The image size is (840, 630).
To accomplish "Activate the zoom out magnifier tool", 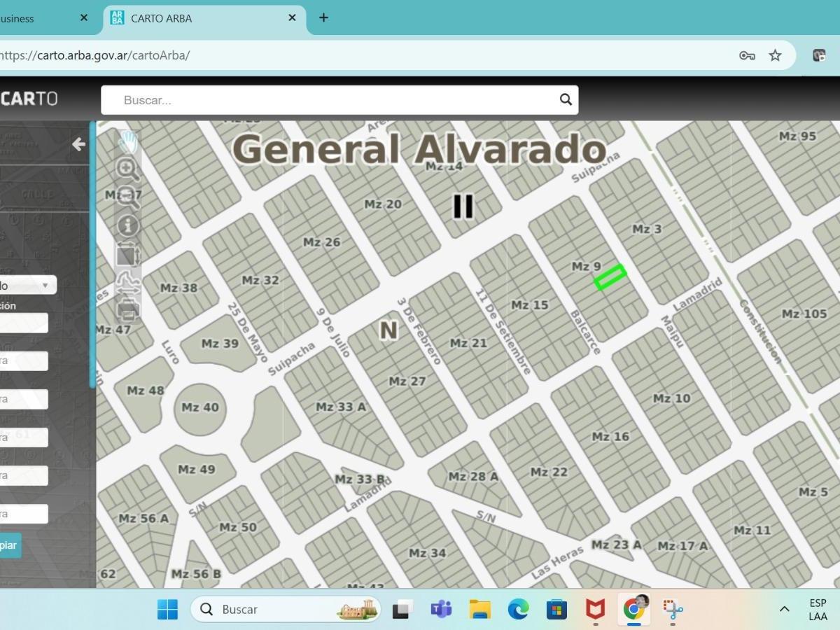I will [128, 197].
